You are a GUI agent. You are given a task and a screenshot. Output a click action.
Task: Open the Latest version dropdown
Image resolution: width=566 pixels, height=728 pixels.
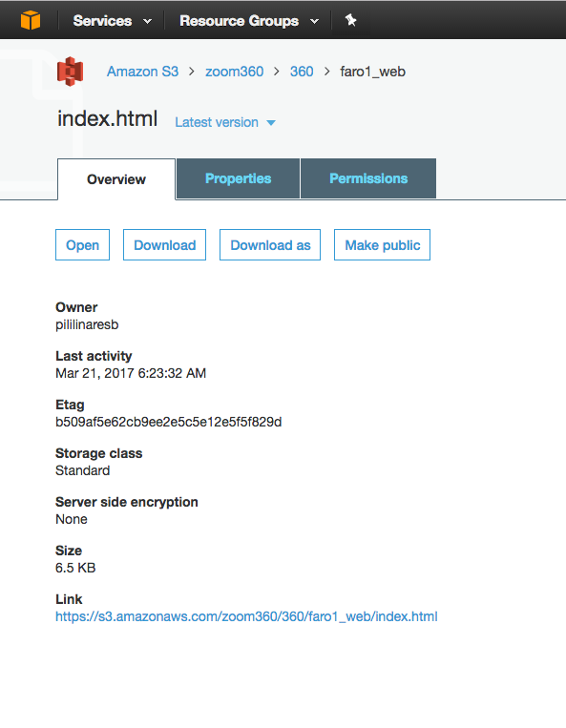tap(225, 122)
